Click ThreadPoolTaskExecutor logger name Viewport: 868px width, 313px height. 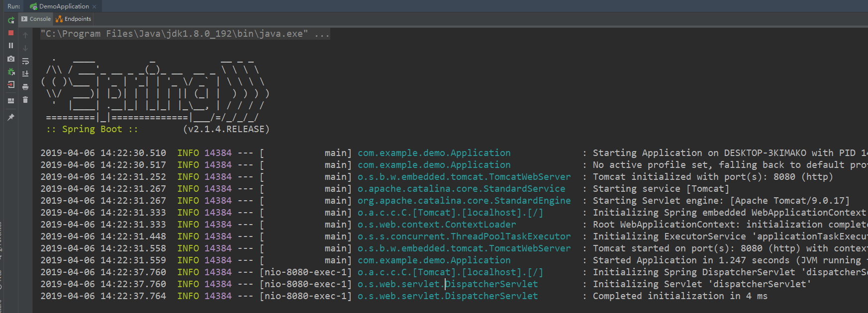[464, 236]
